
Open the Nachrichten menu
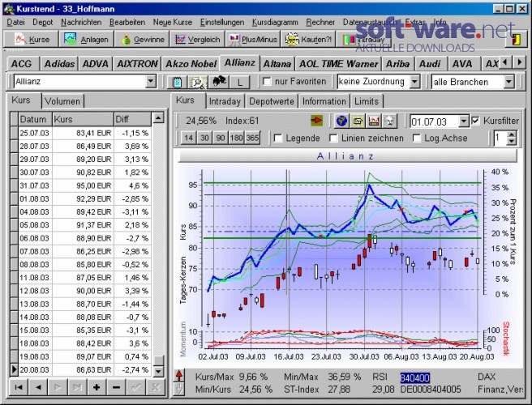click(81, 23)
